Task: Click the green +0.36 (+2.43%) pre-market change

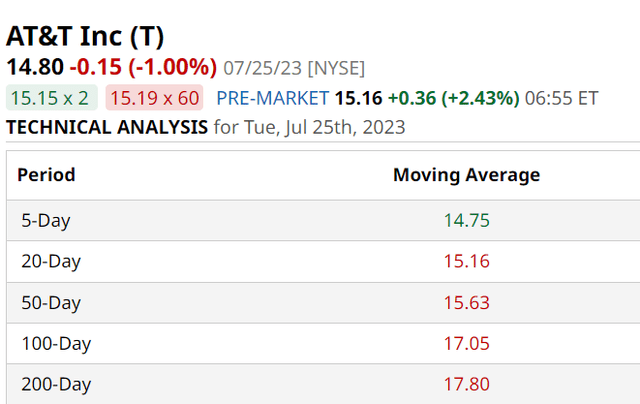Action: 454,98
